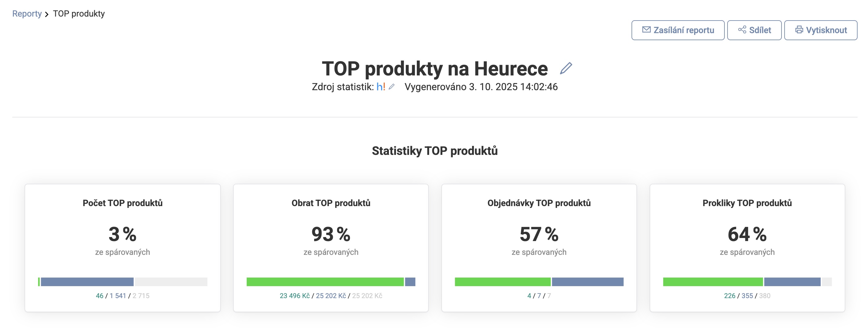This screenshot has height=330, width=868.
Task: Click the 1 541 count under Počet bar
Action: pos(117,296)
